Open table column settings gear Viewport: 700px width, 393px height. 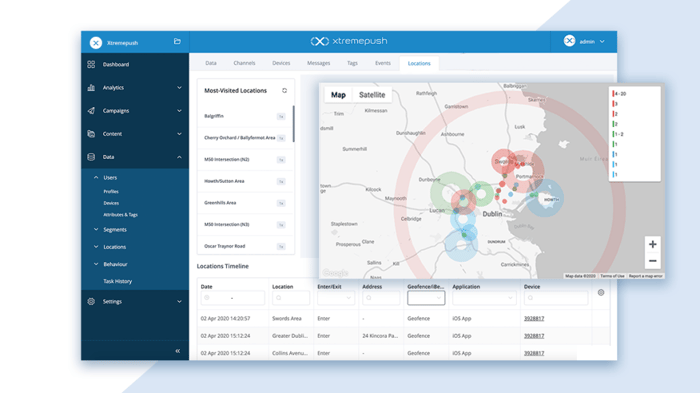point(601,293)
